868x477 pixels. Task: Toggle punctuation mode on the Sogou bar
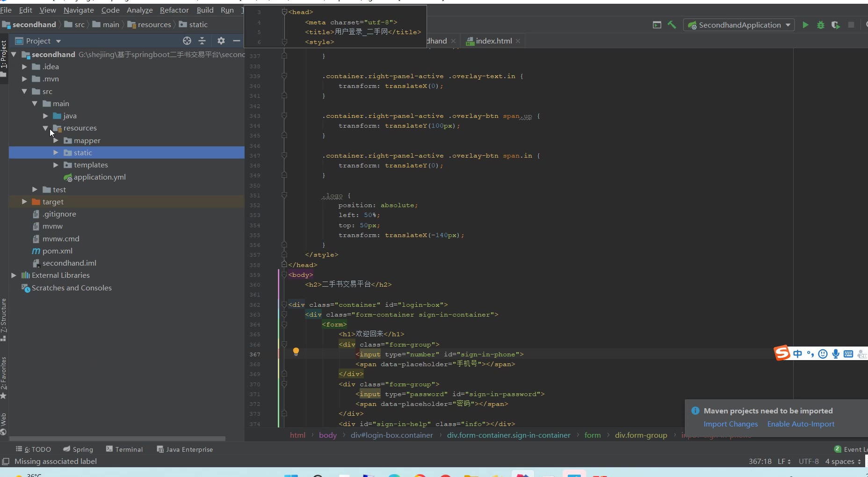pyautogui.click(x=810, y=354)
